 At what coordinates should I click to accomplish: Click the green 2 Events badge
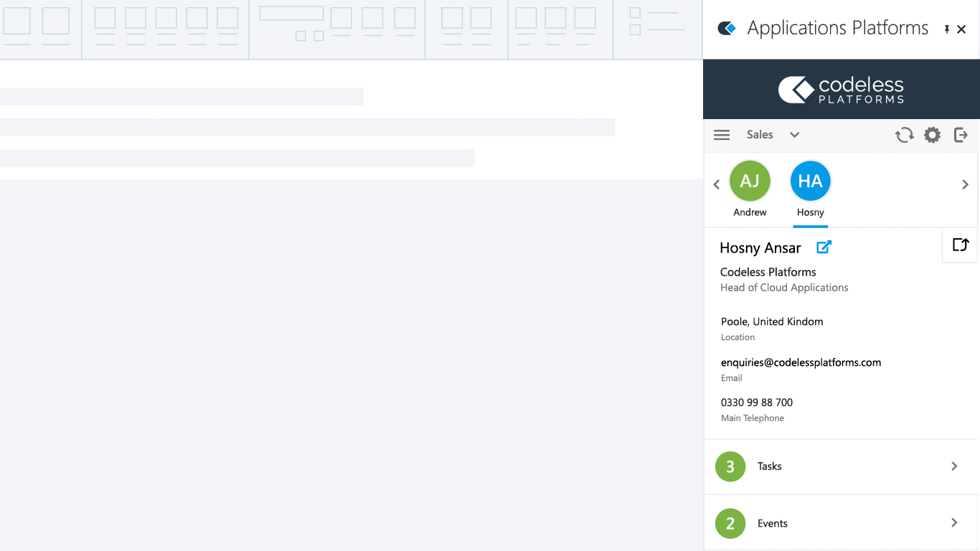730,524
